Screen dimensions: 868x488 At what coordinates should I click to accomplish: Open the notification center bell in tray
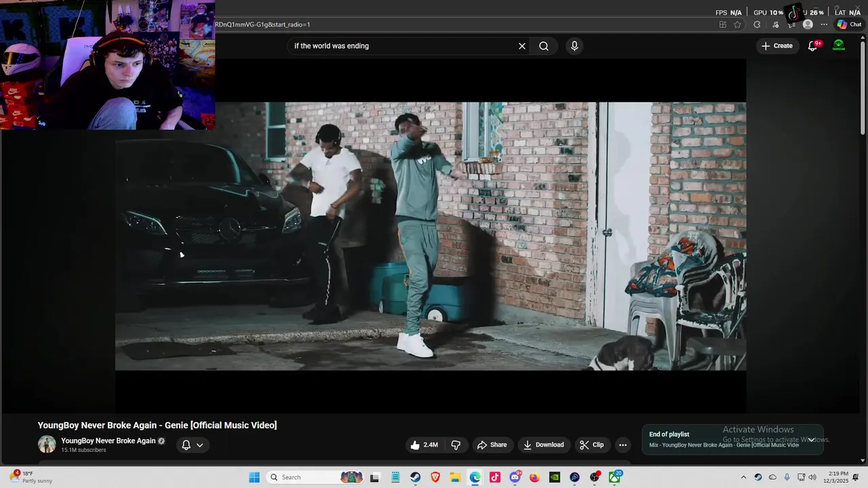tap(856, 477)
